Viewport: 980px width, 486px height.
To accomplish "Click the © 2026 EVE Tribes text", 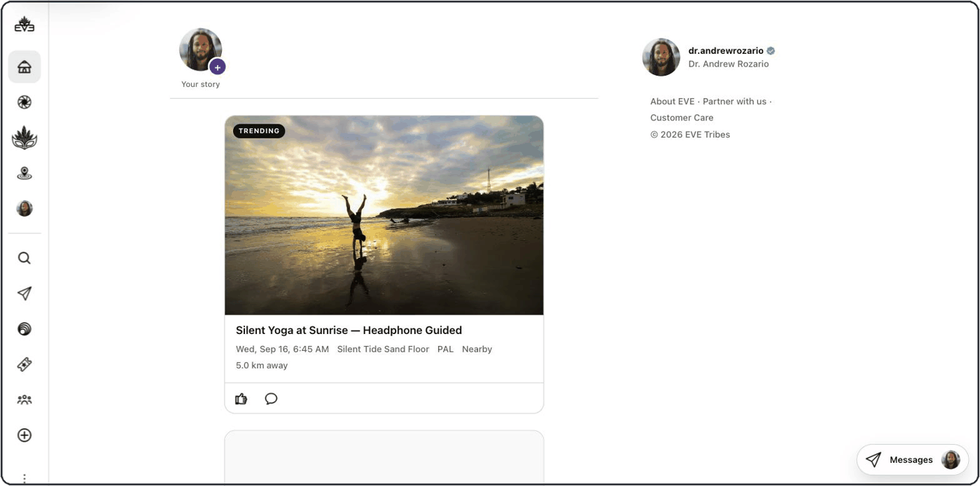I will click(690, 134).
